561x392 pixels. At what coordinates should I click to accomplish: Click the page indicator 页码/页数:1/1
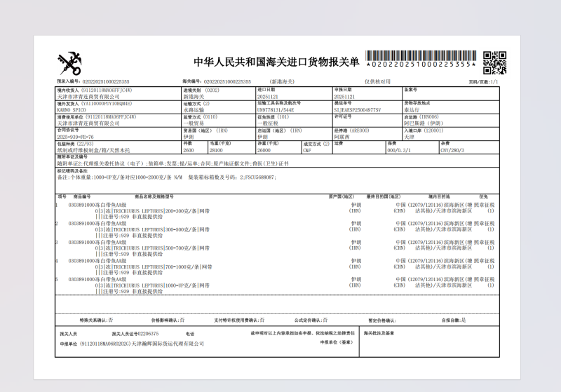point(483,82)
